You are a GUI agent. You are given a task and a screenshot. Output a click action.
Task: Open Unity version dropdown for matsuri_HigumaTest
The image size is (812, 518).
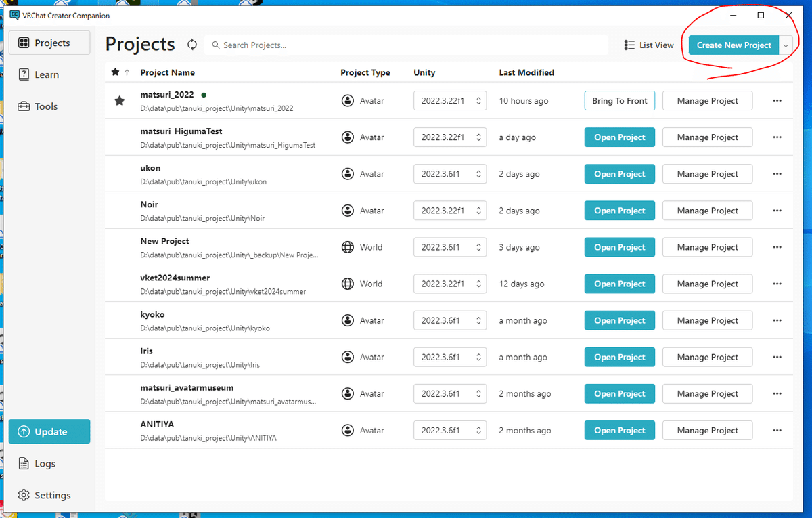(450, 137)
